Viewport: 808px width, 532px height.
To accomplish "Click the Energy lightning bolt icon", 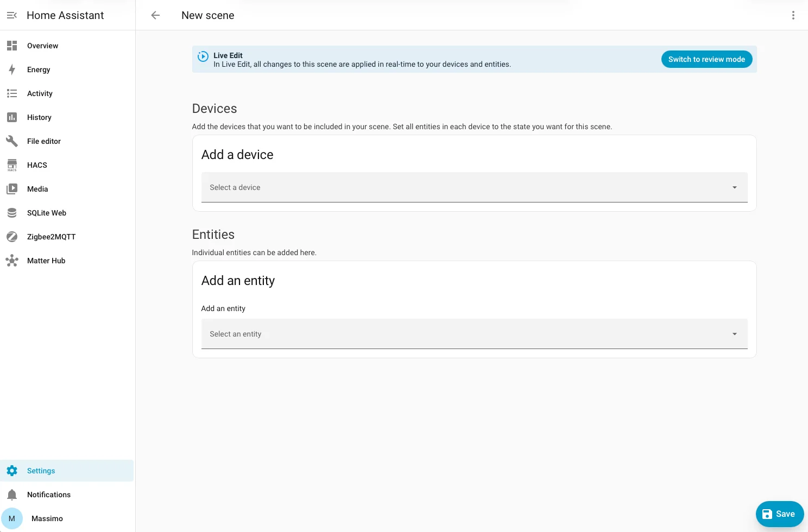I will tap(12, 69).
